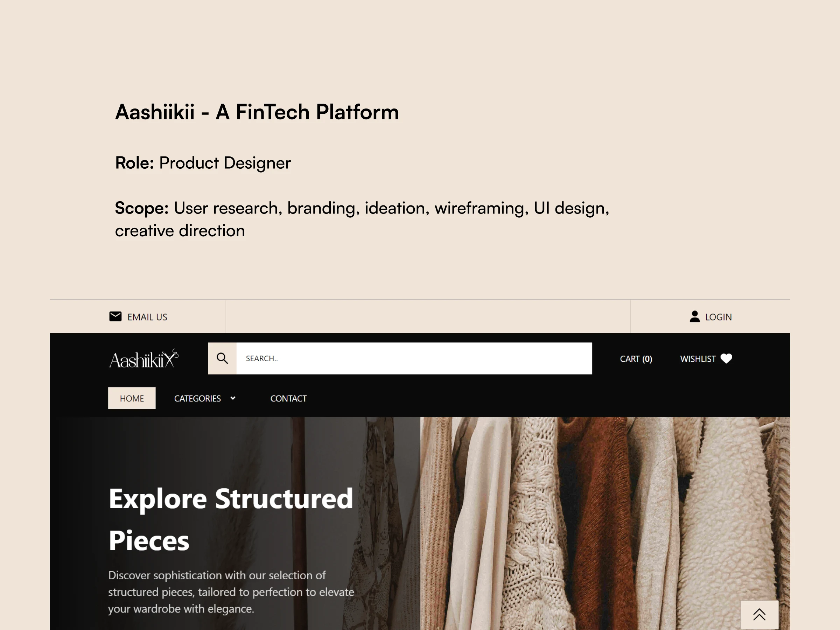
Task: Focus the Search input field
Action: click(x=414, y=358)
